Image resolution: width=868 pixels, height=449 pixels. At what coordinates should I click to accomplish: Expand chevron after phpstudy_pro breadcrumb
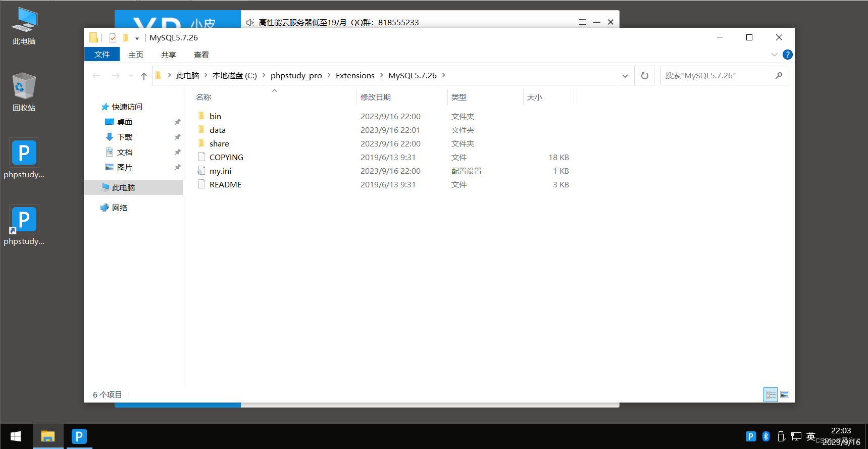pyautogui.click(x=329, y=75)
